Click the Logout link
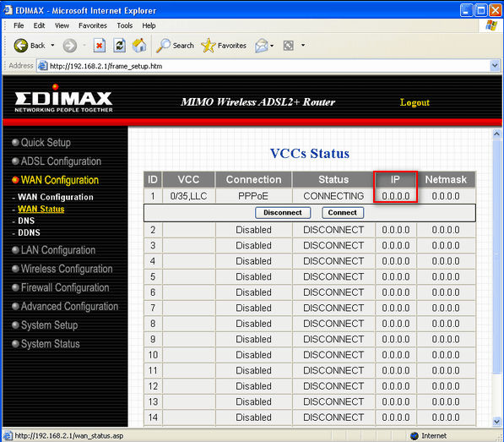The width and height of the screenshot is (504, 442). [x=415, y=102]
